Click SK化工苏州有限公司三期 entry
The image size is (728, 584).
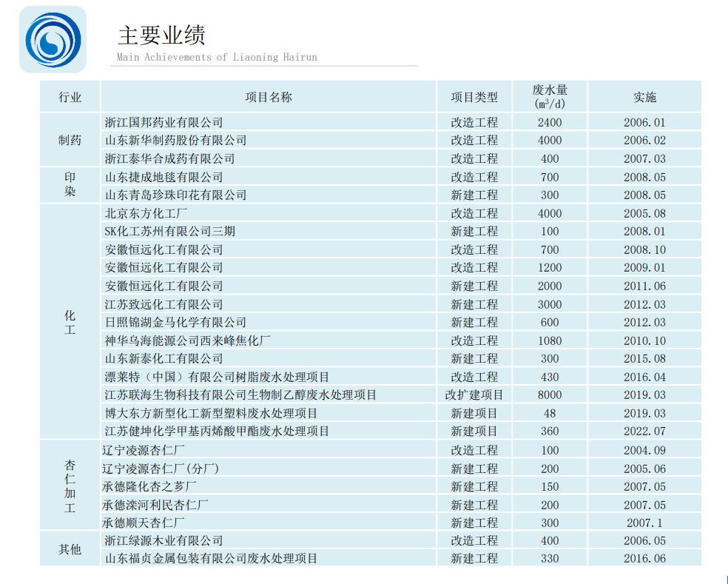point(170,232)
